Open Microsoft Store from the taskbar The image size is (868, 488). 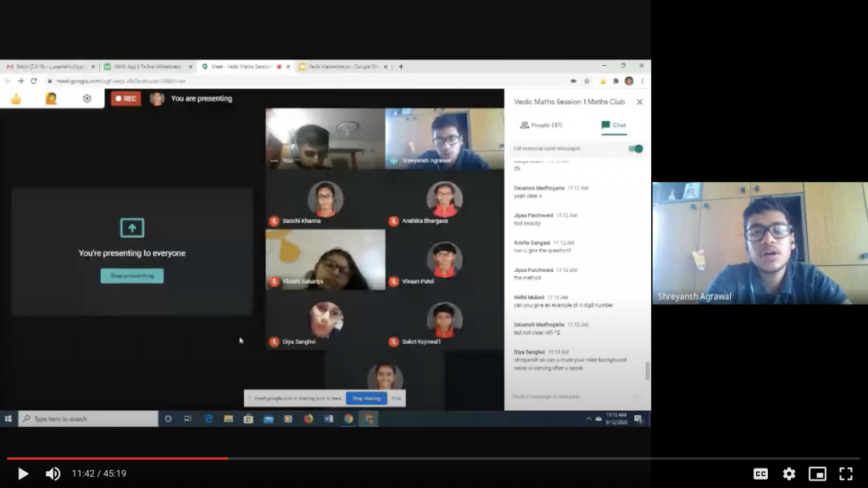coord(248,419)
